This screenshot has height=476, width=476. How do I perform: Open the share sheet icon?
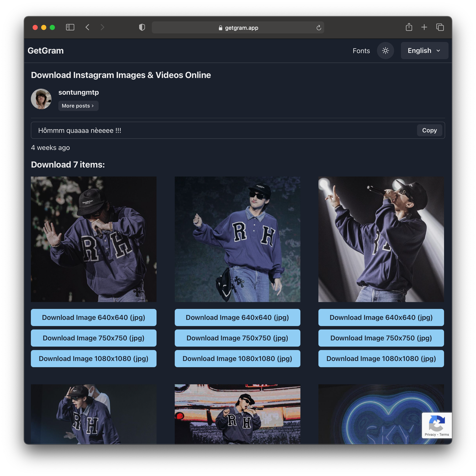(409, 27)
